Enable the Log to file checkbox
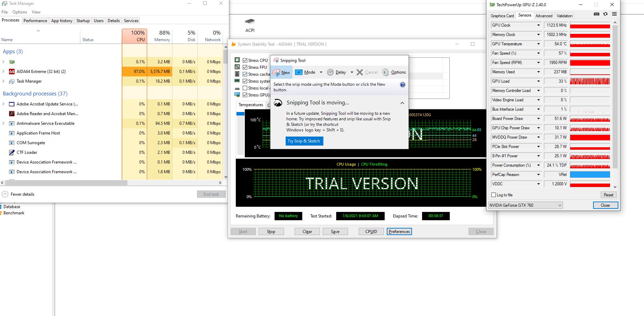This screenshot has height=316, width=644. click(494, 195)
